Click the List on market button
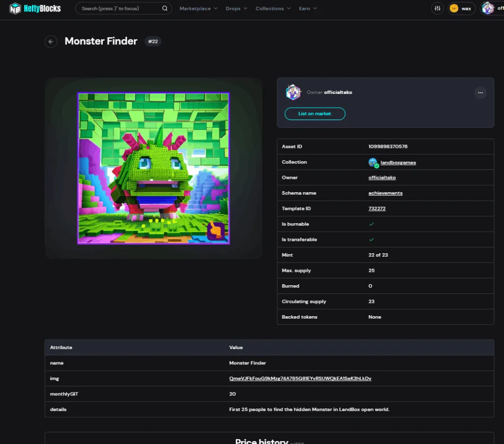Image resolution: width=504 pixels, height=444 pixels. coord(315,114)
